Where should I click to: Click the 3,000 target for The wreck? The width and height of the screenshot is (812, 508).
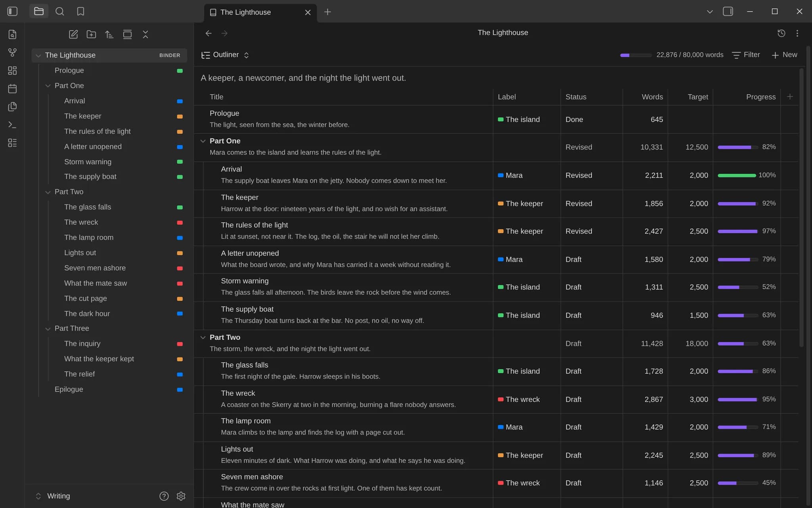pyautogui.click(x=699, y=400)
